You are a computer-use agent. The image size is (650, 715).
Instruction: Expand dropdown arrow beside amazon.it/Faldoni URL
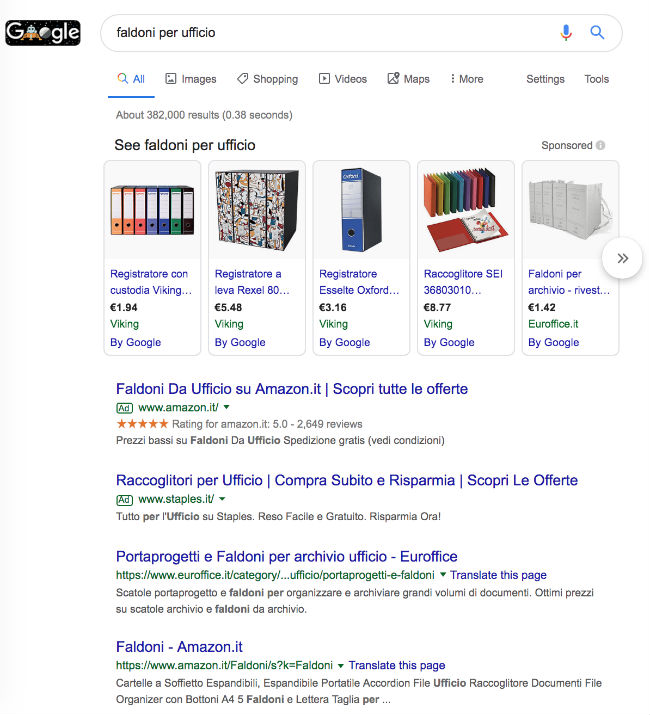(x=340, y=666)
